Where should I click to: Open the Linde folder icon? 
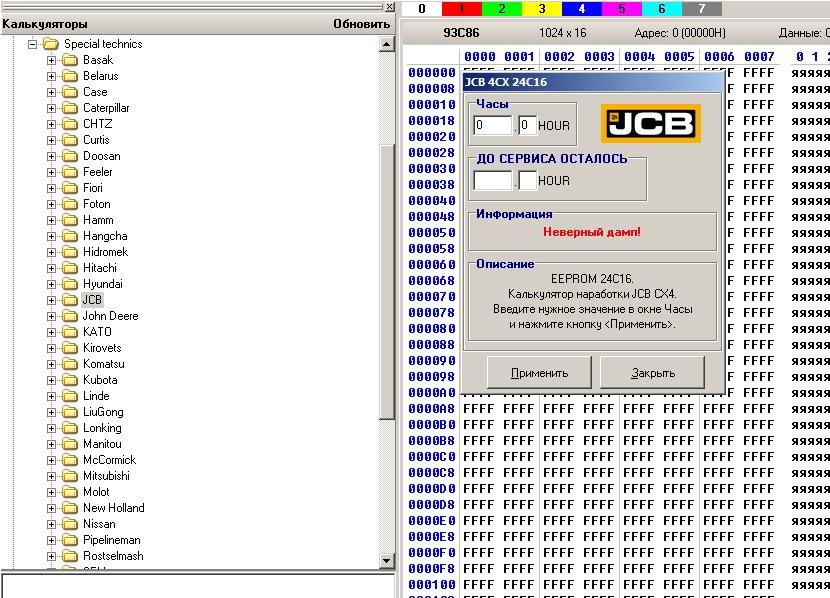pos(70,396)
